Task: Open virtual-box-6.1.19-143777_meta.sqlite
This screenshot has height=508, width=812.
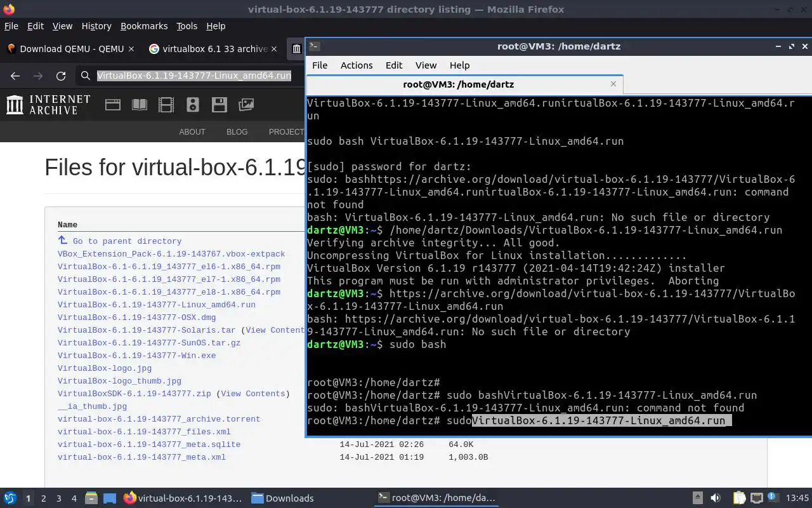Action: 149,444
